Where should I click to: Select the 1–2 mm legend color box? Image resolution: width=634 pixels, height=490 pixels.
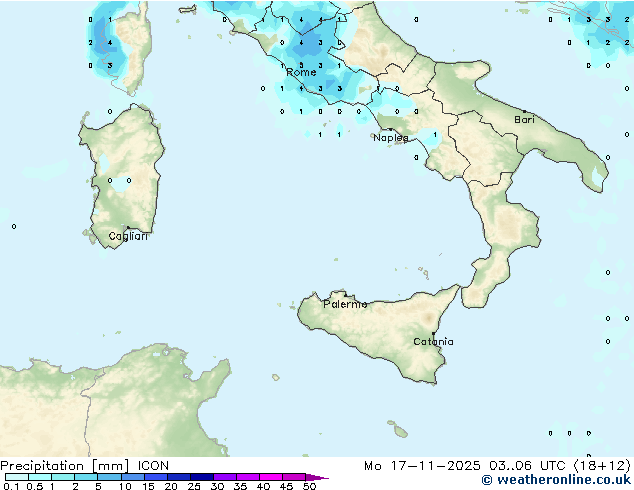pyautogui.click(x=63, y=477)
